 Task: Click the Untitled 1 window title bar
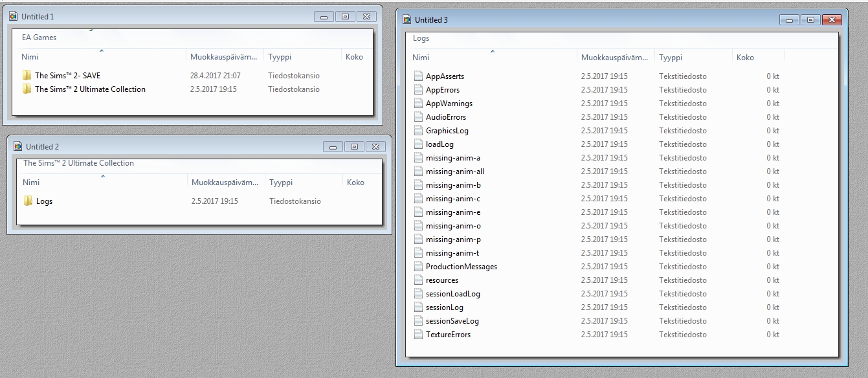[x=162, y=16]
